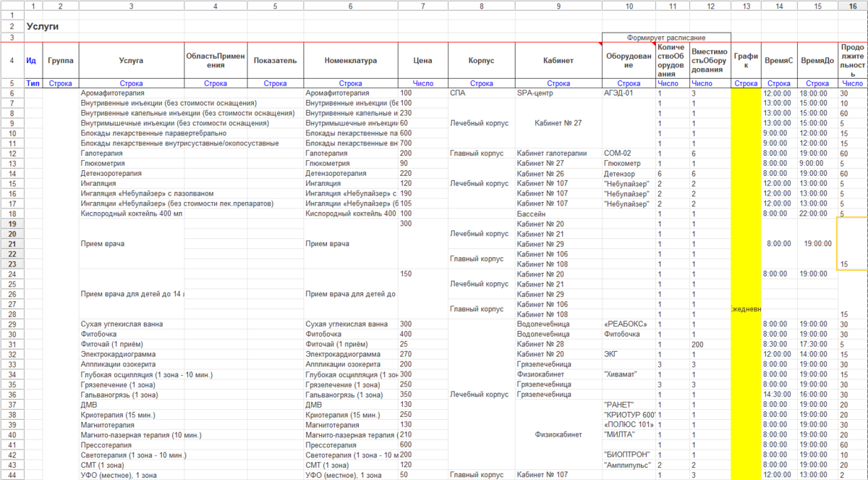Select highlighted column 16 via its header

tap(853, 5)
